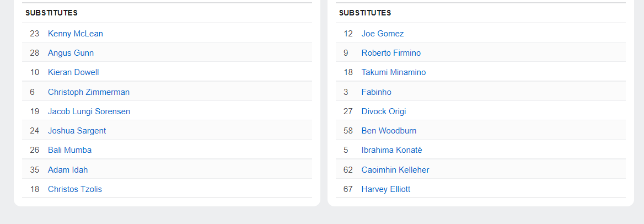Select Kieran Dowell from Norwich substitutes
Image resolution: width=644 pixels, height=224 pixels.
(73, 72)
